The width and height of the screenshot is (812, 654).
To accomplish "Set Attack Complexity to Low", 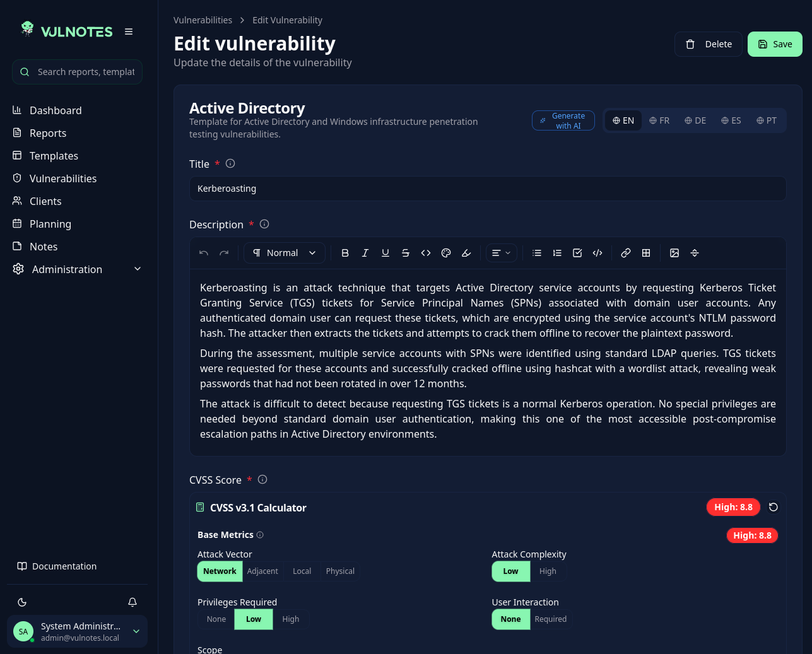I will (510, 571).
